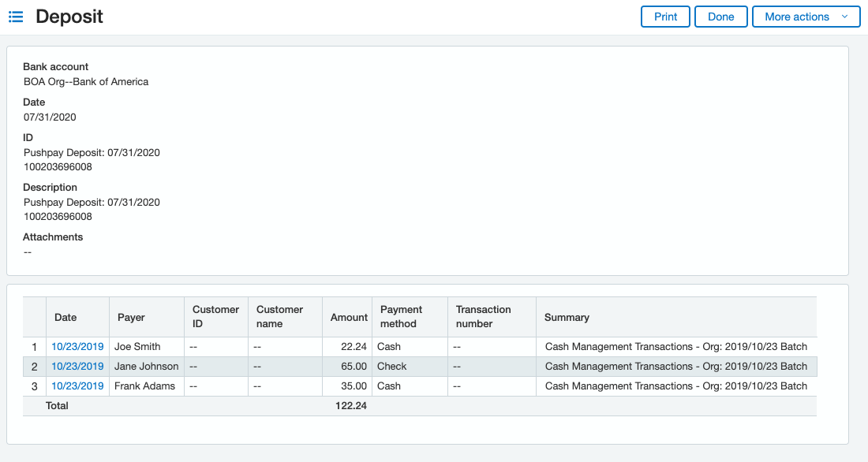Viewport: 868px width, 462px height.
Task: Sort the table by the Payer column
Action: [129, 317]
